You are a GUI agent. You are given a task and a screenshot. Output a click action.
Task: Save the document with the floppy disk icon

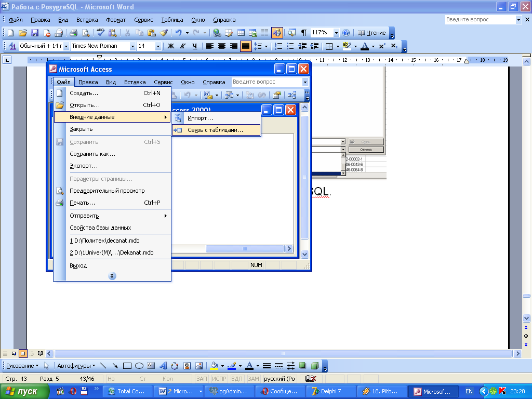[35, 33]
